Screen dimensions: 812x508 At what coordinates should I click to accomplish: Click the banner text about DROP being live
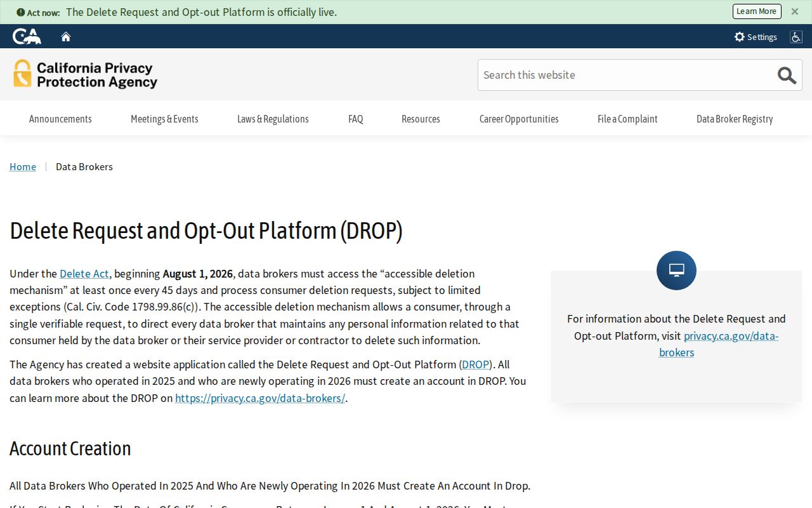[x=202, y=12]
